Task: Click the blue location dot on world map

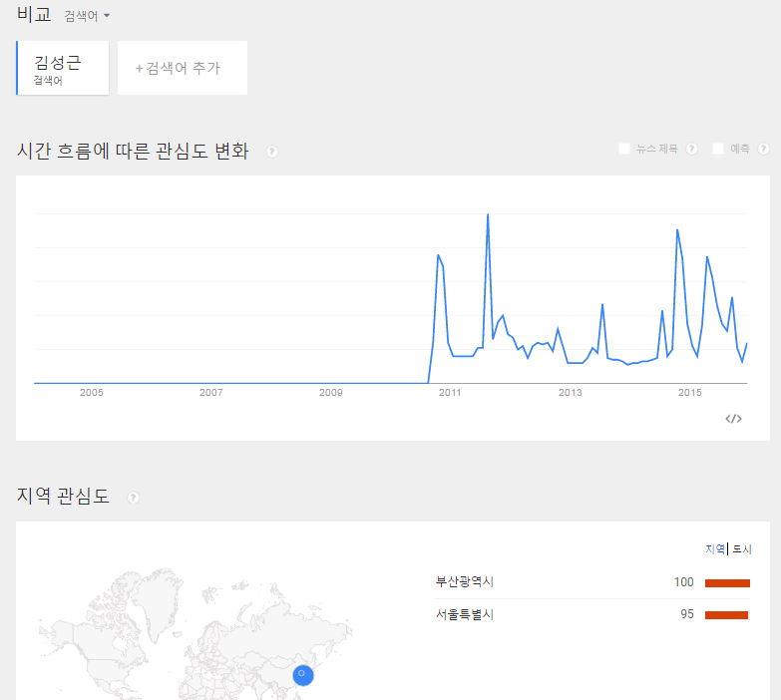Action: [x=304, y=676]
